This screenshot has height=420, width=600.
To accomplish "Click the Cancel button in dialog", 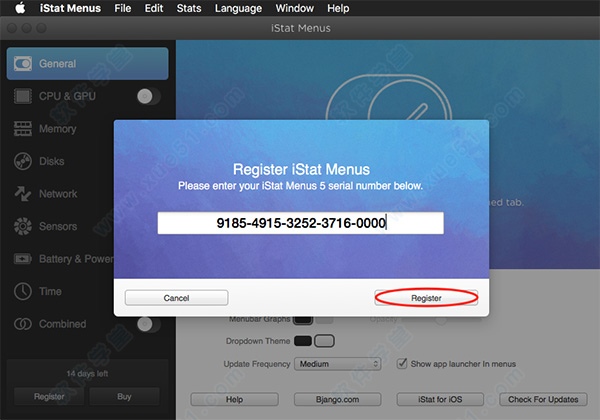I will coord(176,298).
